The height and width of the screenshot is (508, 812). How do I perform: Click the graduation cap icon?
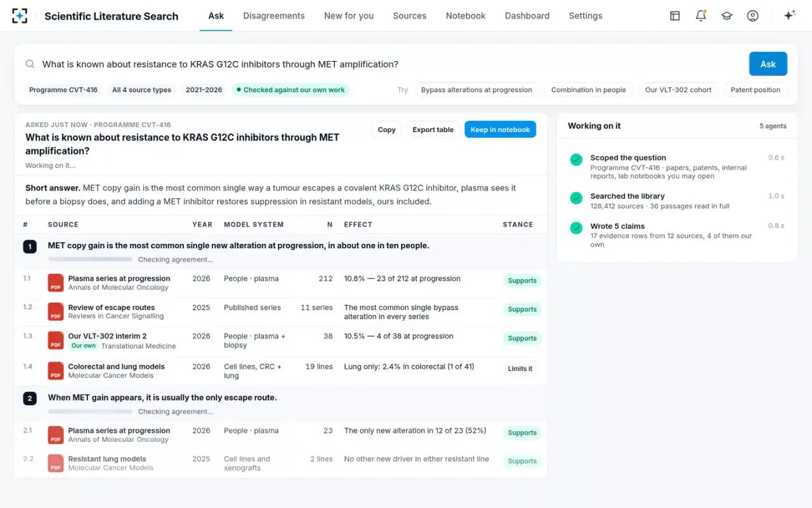727,16
